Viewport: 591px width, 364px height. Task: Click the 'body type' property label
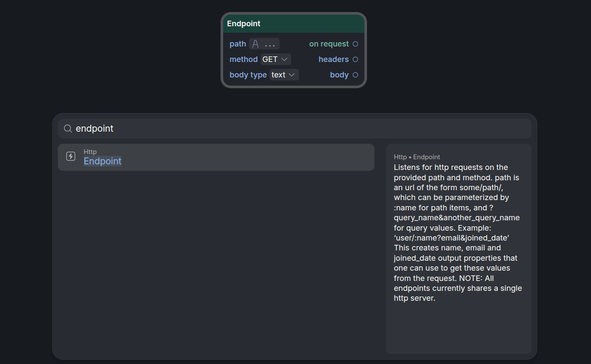248,75
